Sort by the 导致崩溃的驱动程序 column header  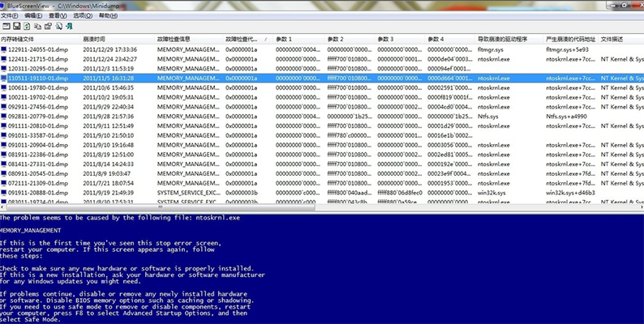coord(503,39)
